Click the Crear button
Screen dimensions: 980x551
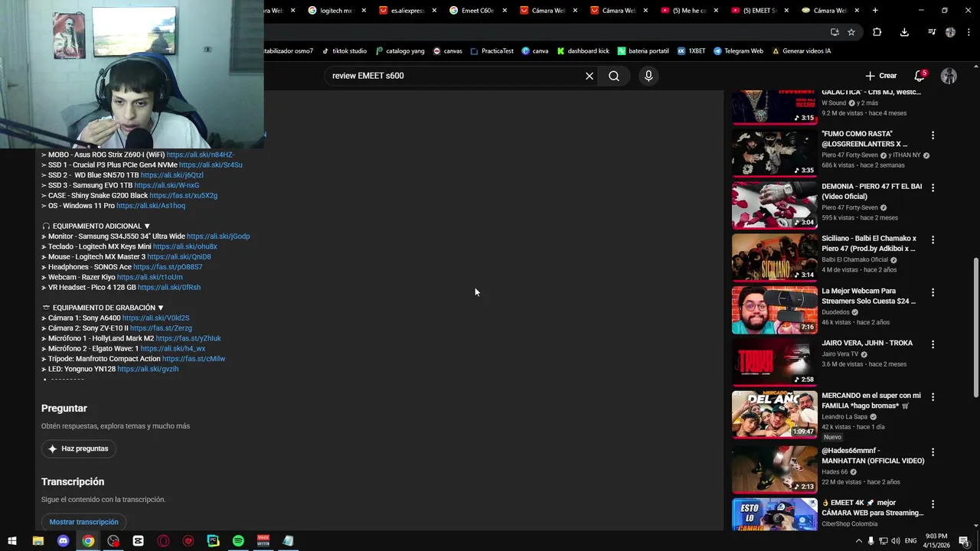[x=881, y=76]
